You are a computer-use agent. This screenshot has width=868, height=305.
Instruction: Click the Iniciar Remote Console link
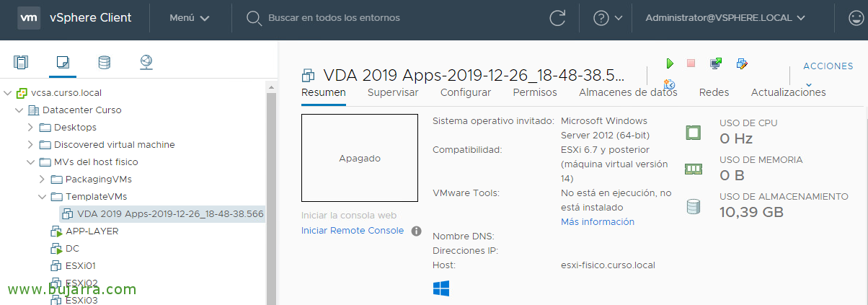point(353,231)
